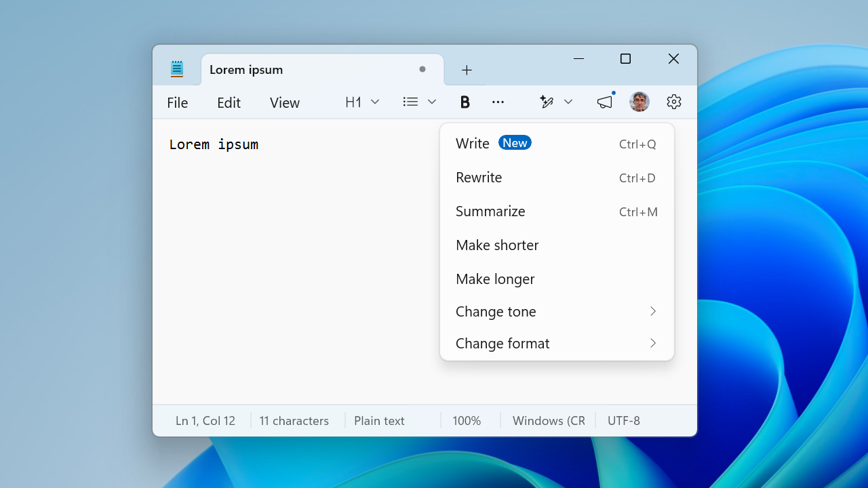Click the bulleted list icon

point(410,102)
